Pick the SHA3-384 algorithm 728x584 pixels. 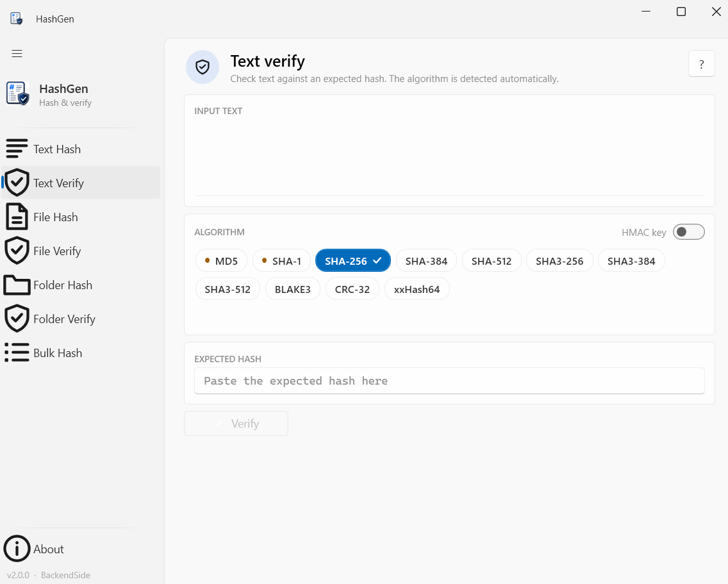pos(631,261)
